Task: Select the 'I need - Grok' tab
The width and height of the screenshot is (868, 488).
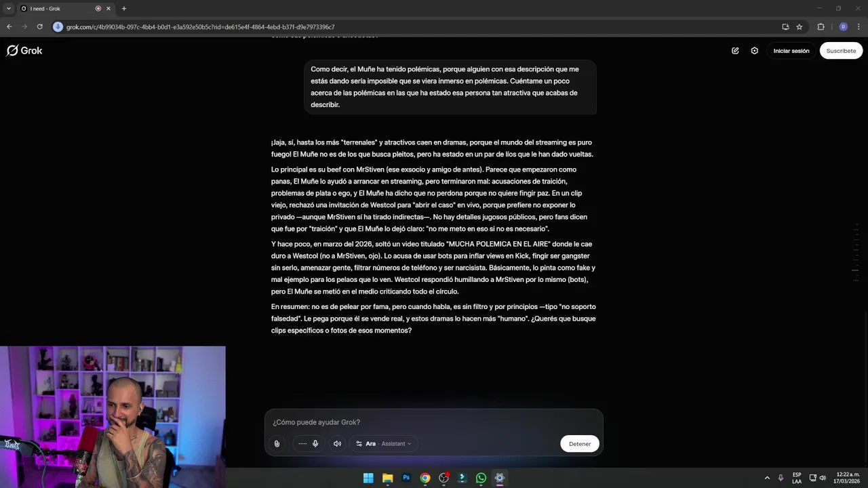Action: tap(65, 9)
